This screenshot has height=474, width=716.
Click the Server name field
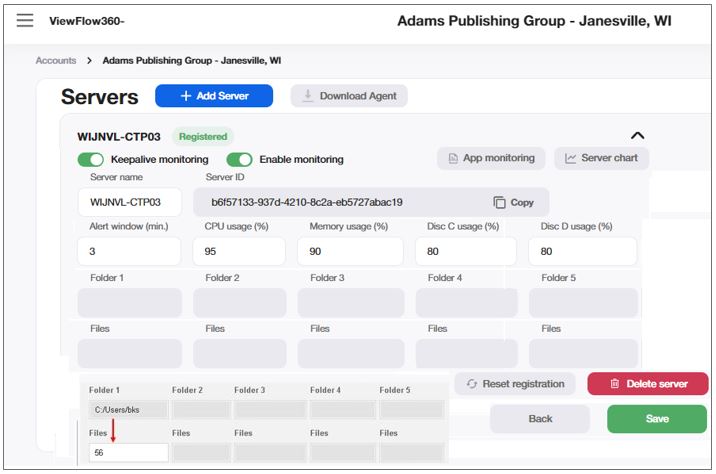click(129, 202)
